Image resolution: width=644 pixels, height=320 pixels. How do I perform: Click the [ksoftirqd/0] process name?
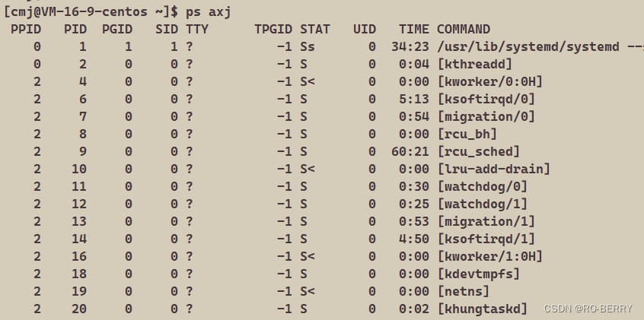click(486, 99)
